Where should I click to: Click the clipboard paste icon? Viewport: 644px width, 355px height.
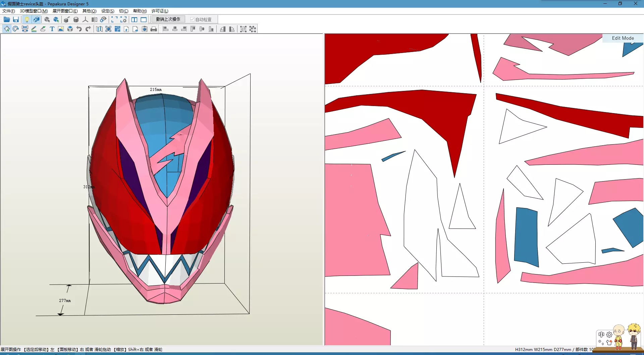point(145,29)
